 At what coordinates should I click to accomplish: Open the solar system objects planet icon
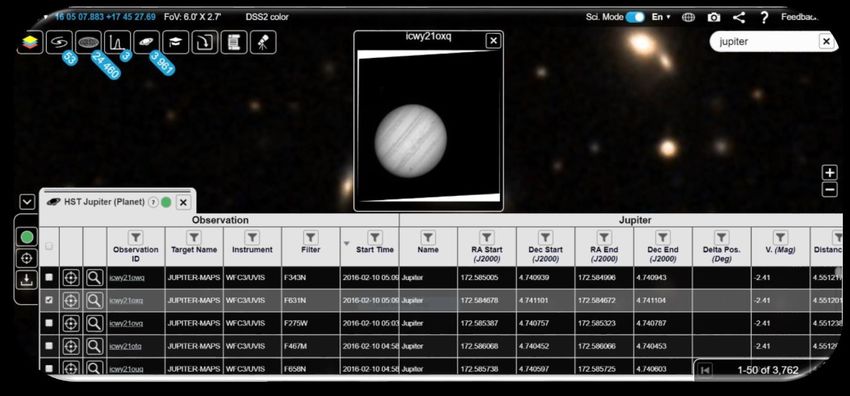tap(146, 42)
